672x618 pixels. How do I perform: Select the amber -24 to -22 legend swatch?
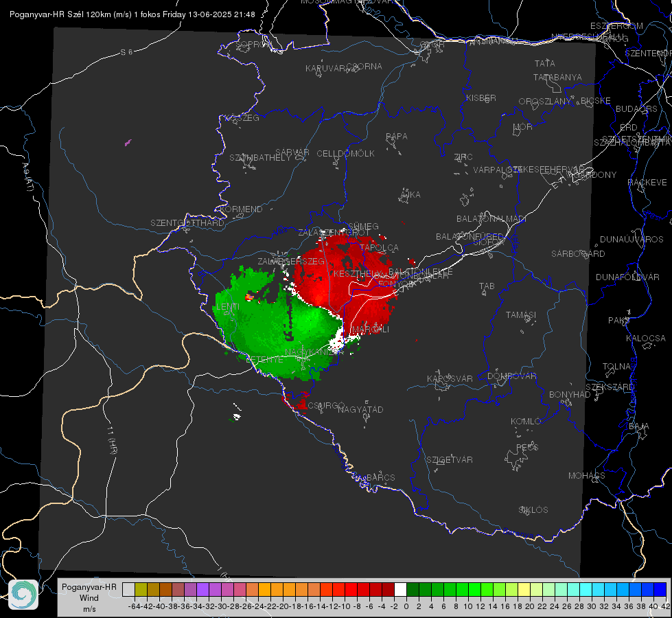[x=264, y=589]
